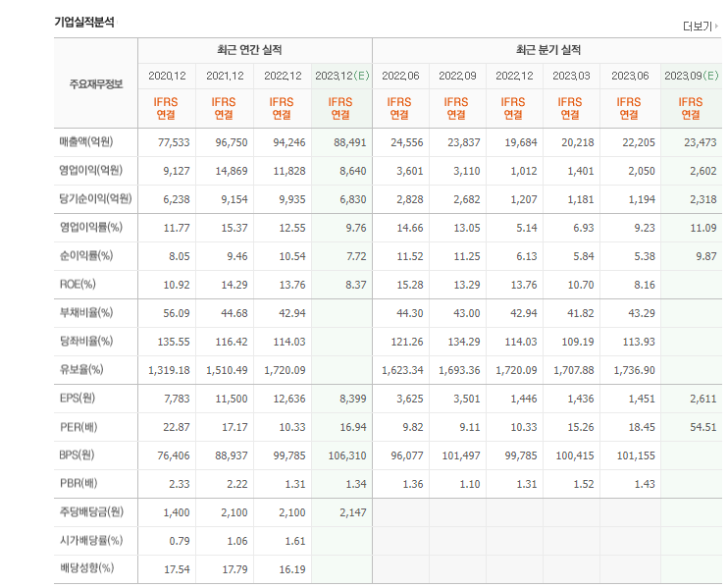Screen dimensions: 728x588
Task: Select sales value 77,533
Action: [x=174, y=142]
